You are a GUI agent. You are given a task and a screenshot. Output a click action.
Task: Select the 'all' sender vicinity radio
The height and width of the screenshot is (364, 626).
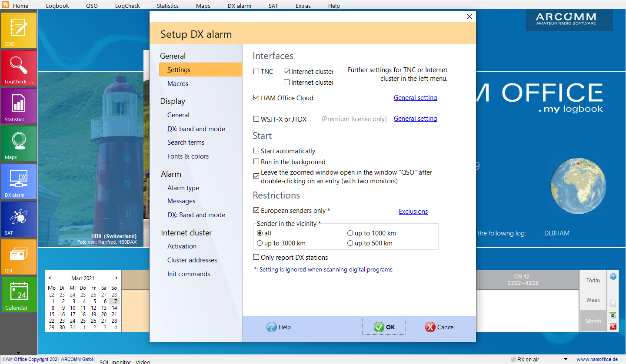260,233
